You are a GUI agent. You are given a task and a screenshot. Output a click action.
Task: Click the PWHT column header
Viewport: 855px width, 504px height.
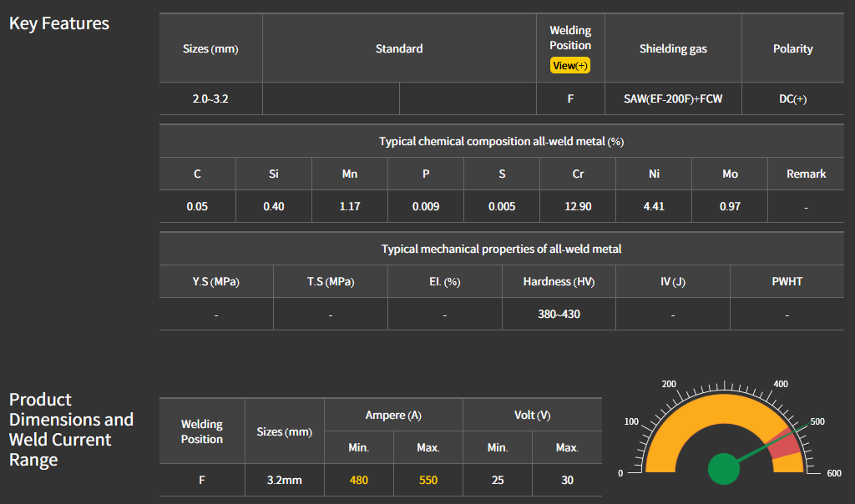pos(787,281)
